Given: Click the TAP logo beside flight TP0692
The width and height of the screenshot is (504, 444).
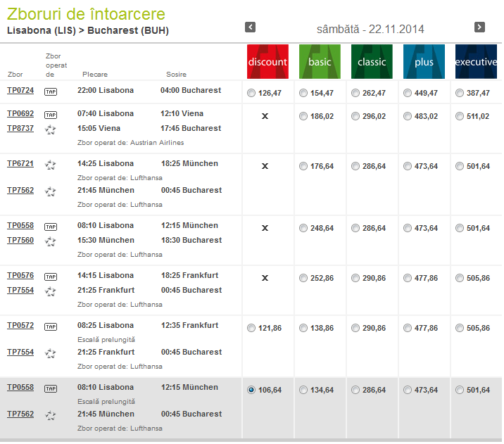Looking at the screenshot, I should coord(51,115).
